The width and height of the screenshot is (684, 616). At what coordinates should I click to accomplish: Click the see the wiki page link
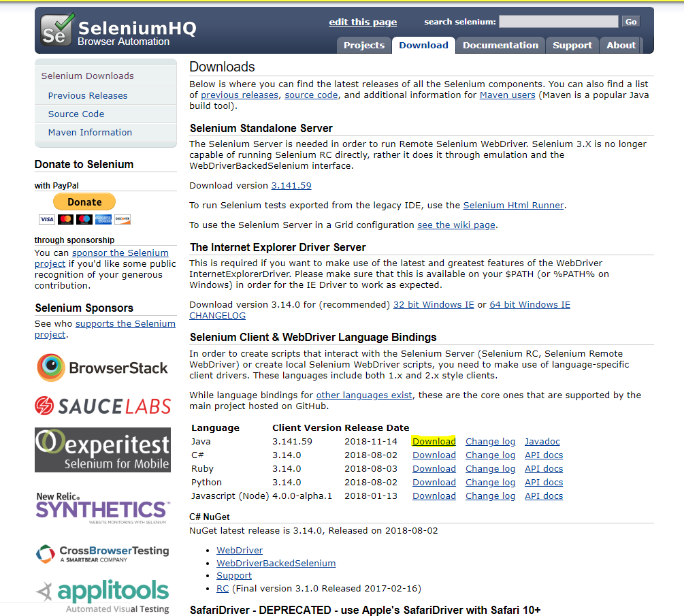tap(456, 225)
